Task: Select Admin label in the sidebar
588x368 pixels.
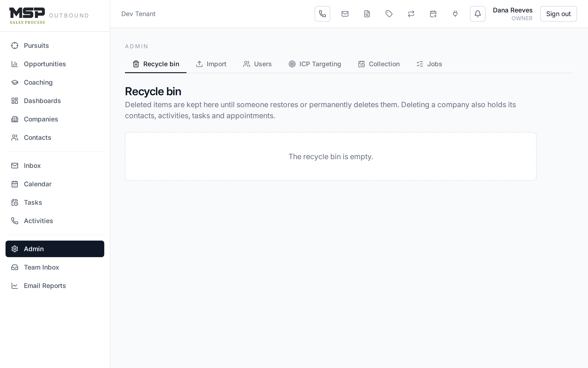Action: click(x=34, y=249)
